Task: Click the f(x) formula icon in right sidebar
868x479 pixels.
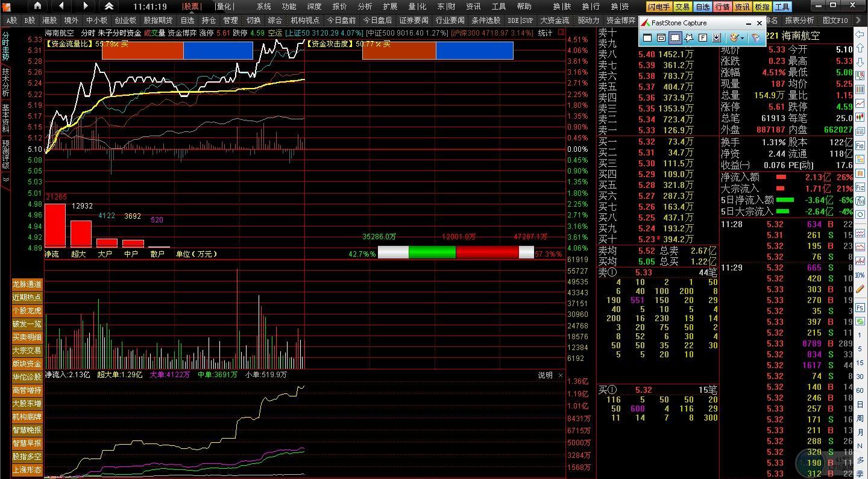Action: (x=860, y=201)
